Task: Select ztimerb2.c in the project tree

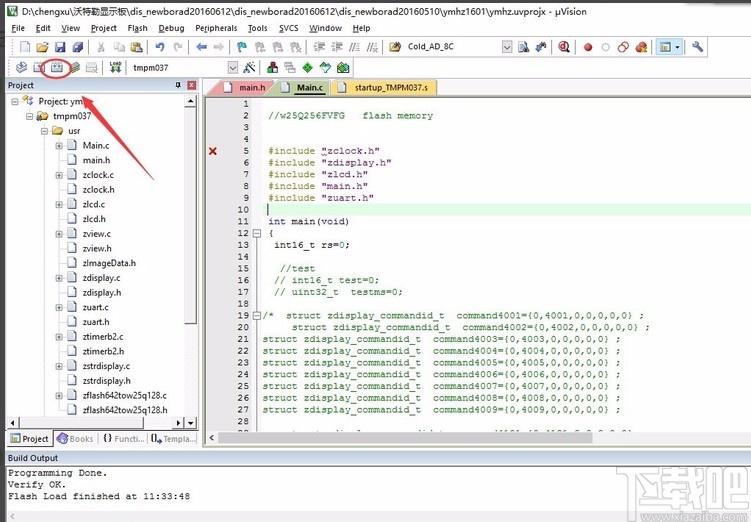Action: pos(102,337)
